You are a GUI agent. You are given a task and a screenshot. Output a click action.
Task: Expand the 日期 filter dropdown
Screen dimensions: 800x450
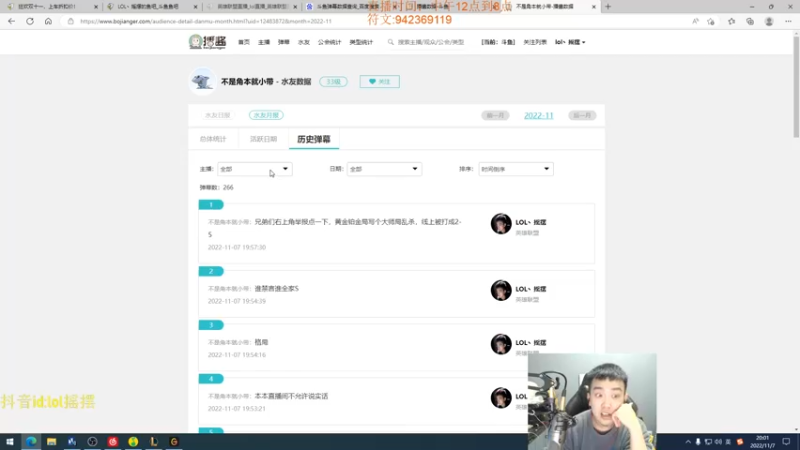(384, 169)
